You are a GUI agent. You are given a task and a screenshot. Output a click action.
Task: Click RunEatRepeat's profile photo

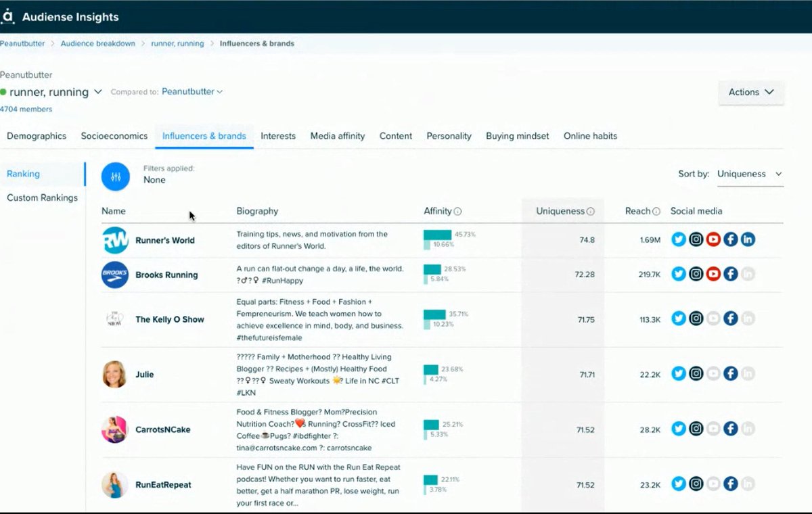(x=114, y=484)
